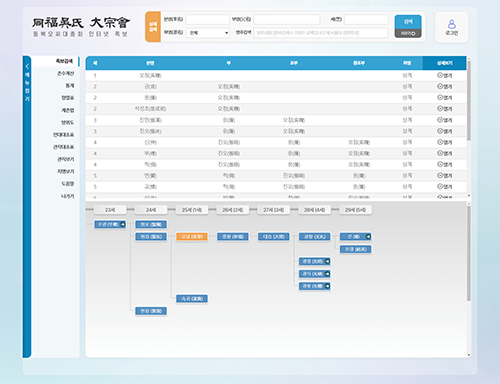Click the 23세 generation header

110,210
